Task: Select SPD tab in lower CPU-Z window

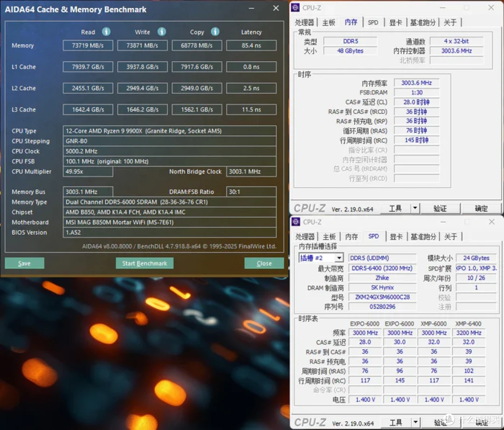Action: pos(373,236)
